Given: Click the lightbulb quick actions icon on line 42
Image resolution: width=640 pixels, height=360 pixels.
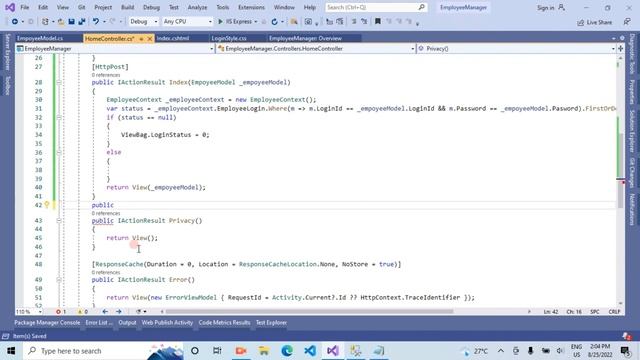Looking at the screenshot, I should [x=47, y=204].
